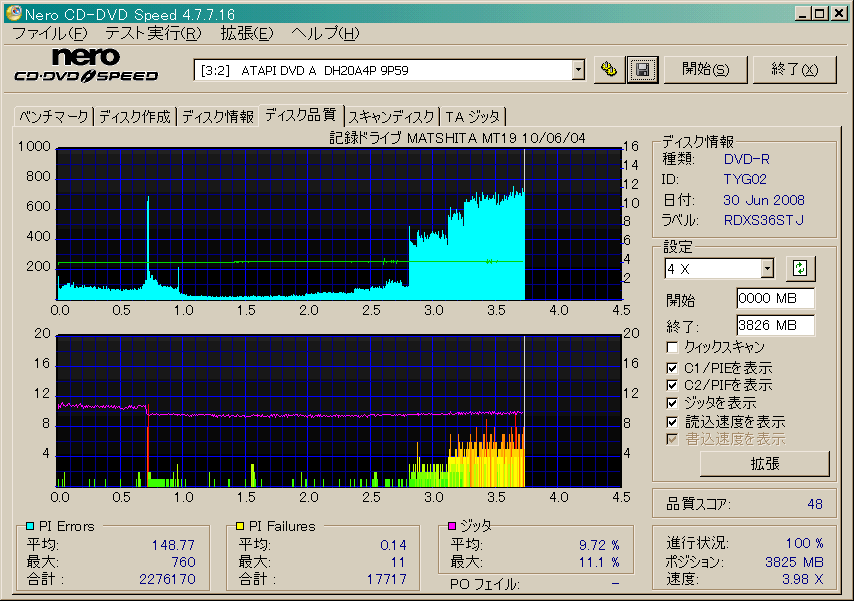Click the Nero CD-DVD Speed logo
Viewport: 854px width, 601px height.
(86, 65)
